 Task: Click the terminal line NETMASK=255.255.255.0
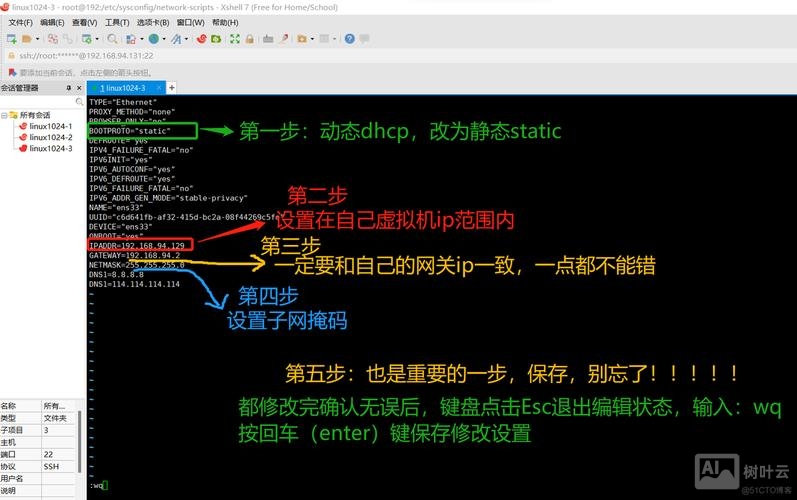pyautogui.click(x=137, y=265)
